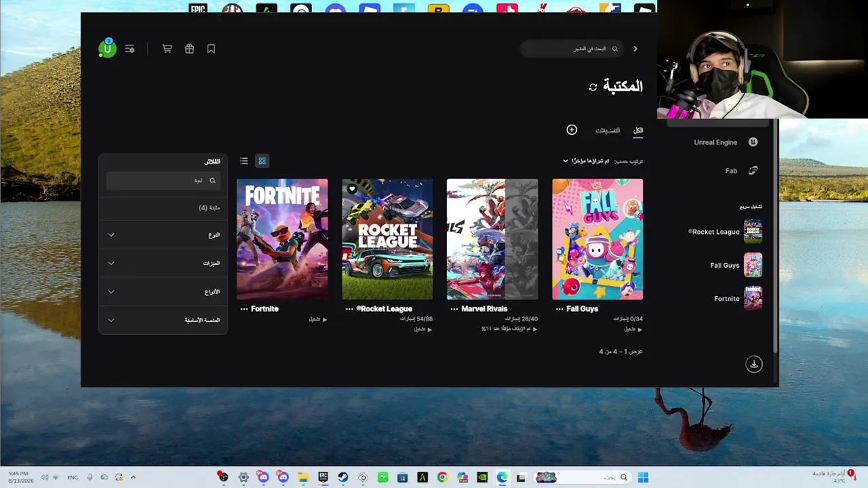Open the Fall Guys three-dot options menu
868x488 pixels.
pos(559,308)
